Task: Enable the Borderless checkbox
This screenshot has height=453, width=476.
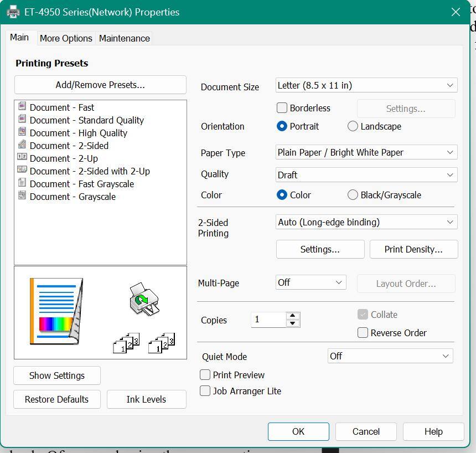Action: [x=282, y=108]
